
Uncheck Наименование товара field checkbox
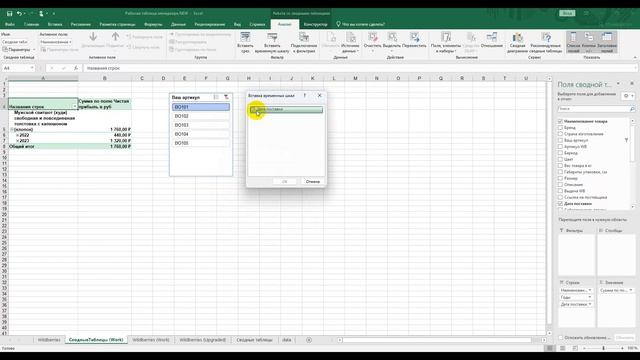(x=560, y=121)
